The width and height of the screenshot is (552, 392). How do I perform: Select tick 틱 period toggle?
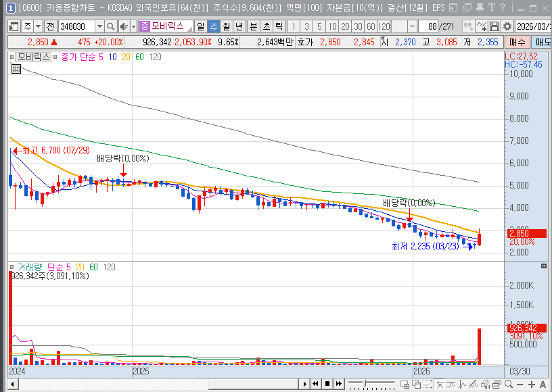click(279, 26)
